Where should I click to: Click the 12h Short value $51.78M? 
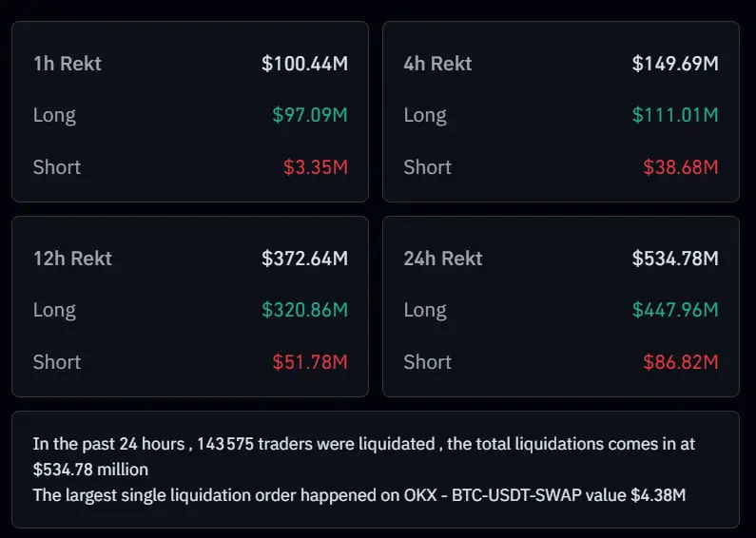point(310,362)
